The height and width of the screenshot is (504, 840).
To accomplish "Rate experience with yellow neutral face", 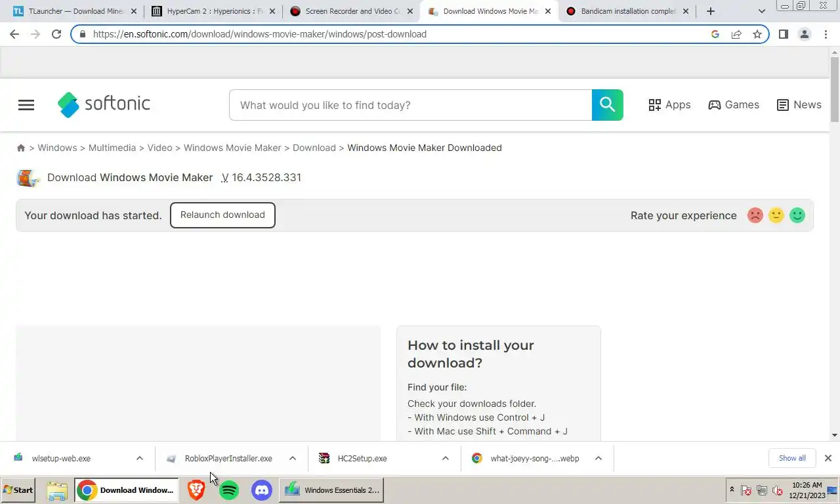I will pyautogui.click(x=776, y=215).
